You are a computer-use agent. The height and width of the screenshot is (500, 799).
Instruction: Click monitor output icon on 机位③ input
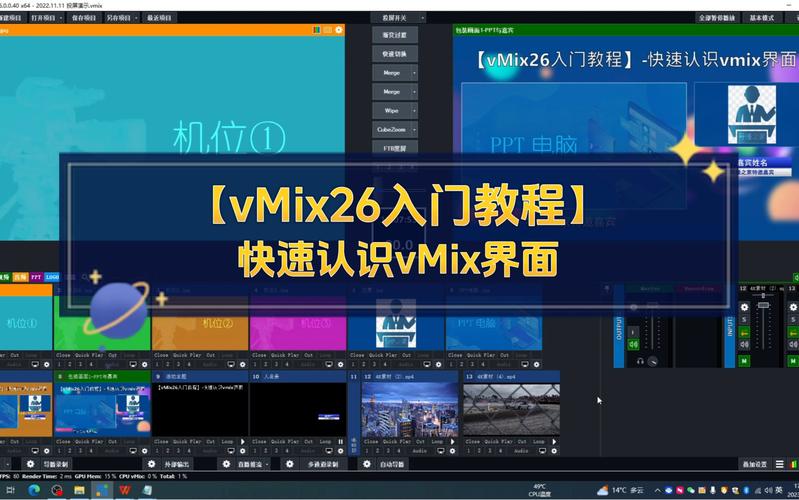(x=329, y=364)
